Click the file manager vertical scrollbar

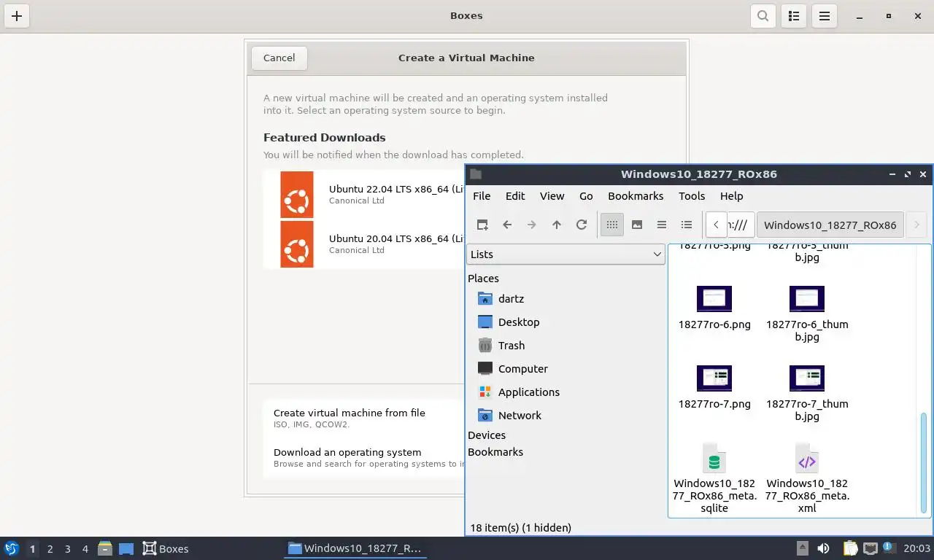point(924,462)
